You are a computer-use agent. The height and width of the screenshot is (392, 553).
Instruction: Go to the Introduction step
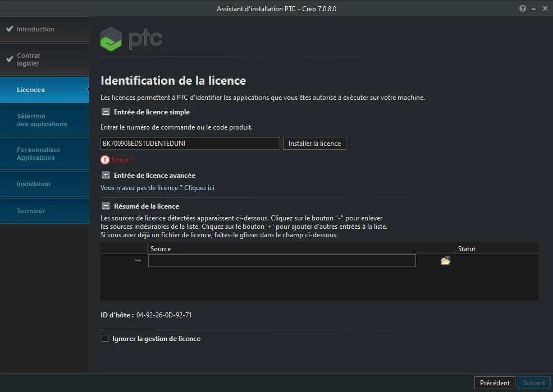[x=44, y=29]
